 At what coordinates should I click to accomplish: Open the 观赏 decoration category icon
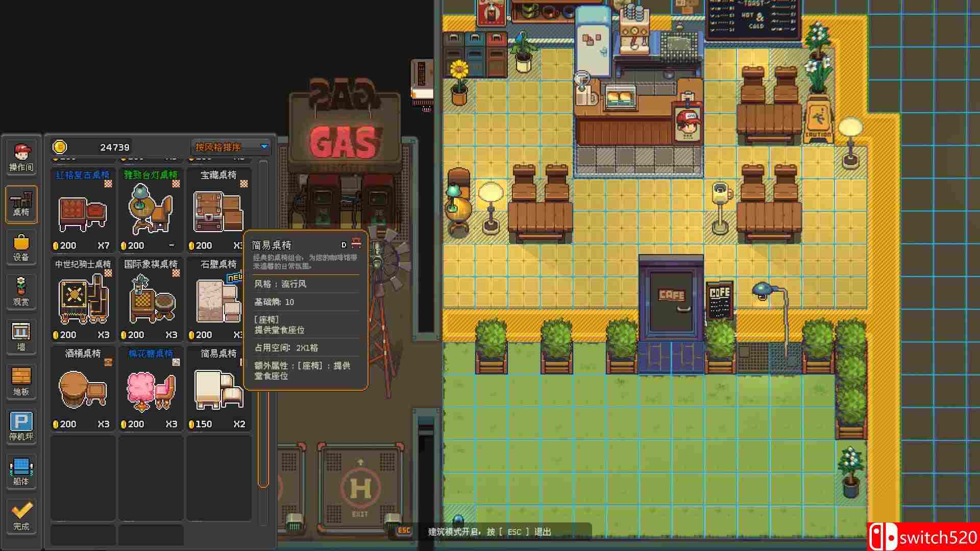pyautogui.click(x=21, y=292)
